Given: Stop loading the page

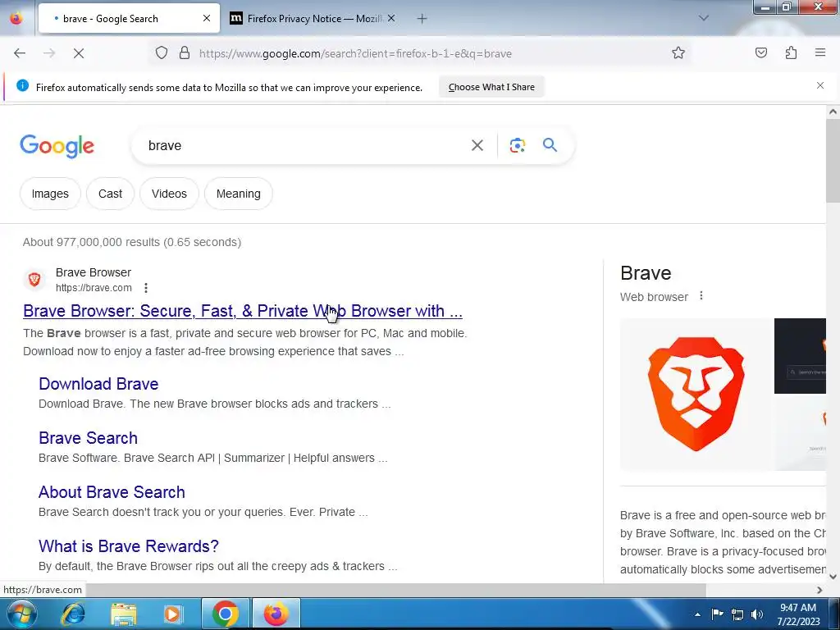Looking at the screenshot, I should click(x=79, y=53).
